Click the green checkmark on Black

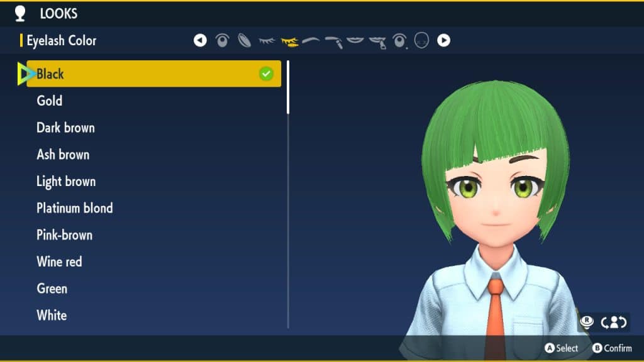coord(266,74)
